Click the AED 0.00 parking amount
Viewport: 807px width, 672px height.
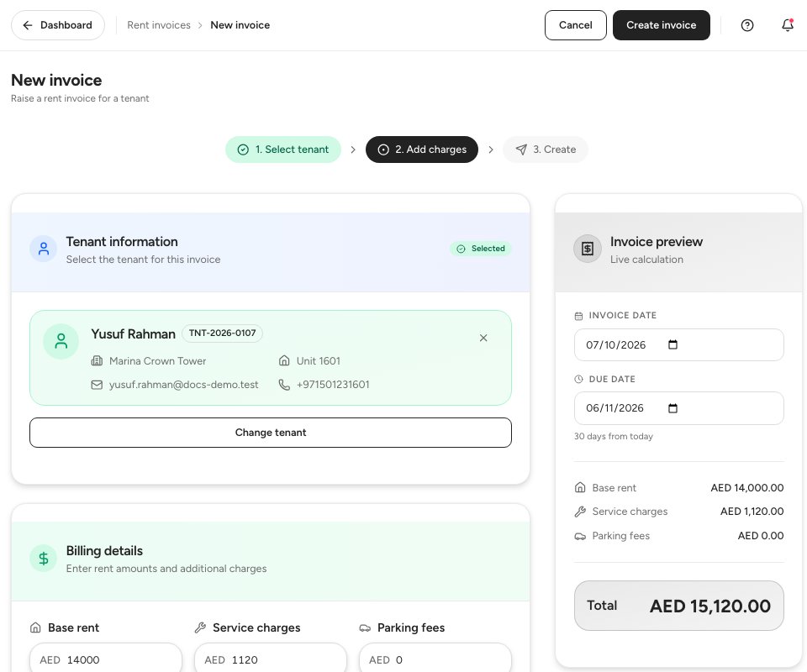click(x=761, y=536)
